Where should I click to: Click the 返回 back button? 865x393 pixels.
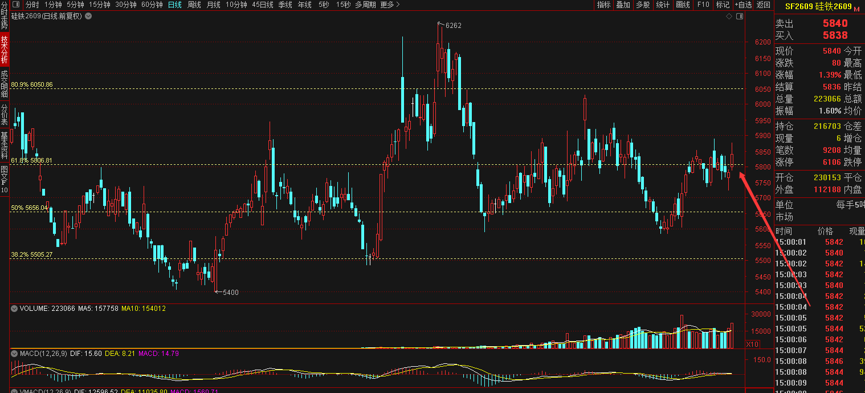coord(763,4)
